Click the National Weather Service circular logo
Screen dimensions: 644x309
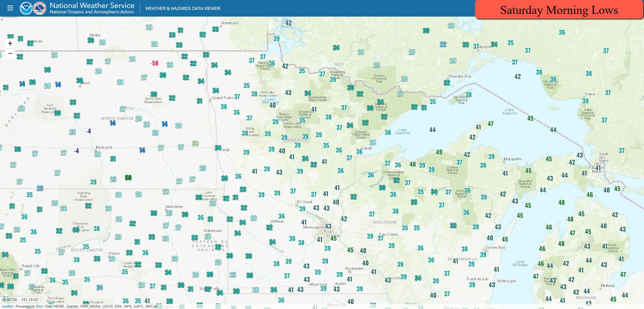pos(40,8)
